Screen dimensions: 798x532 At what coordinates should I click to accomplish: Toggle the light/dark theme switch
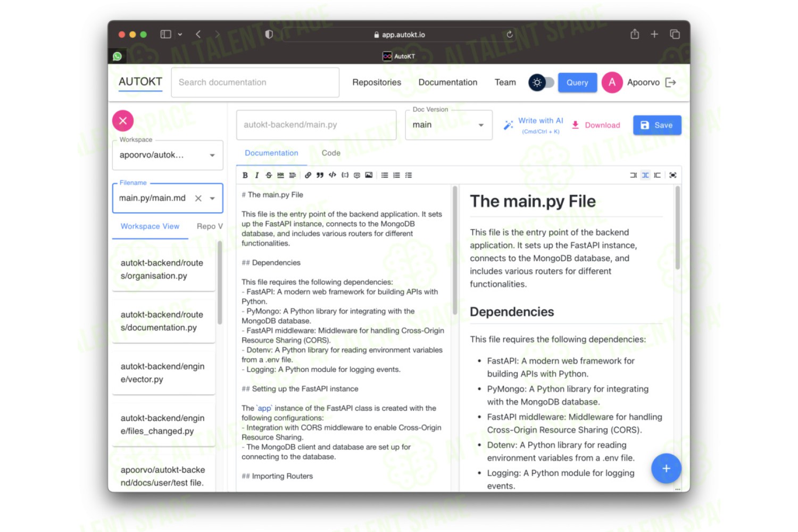(x=541, y=82)
